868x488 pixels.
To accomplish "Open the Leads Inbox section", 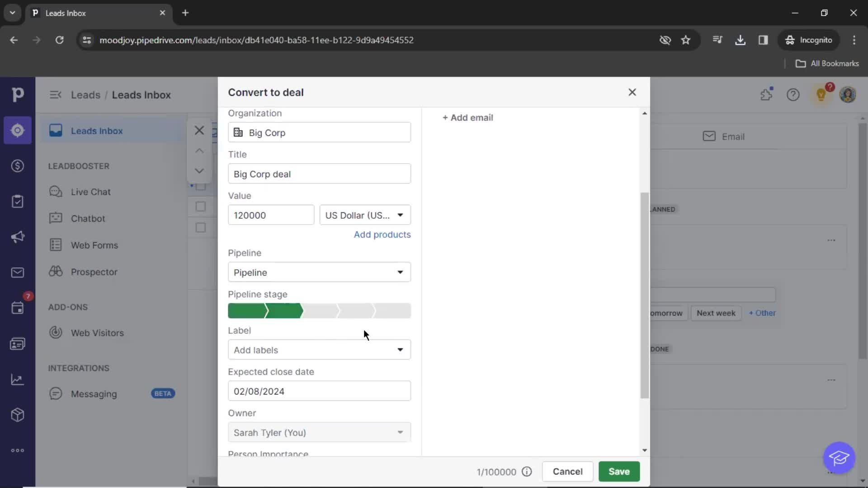I will [97, 131].
